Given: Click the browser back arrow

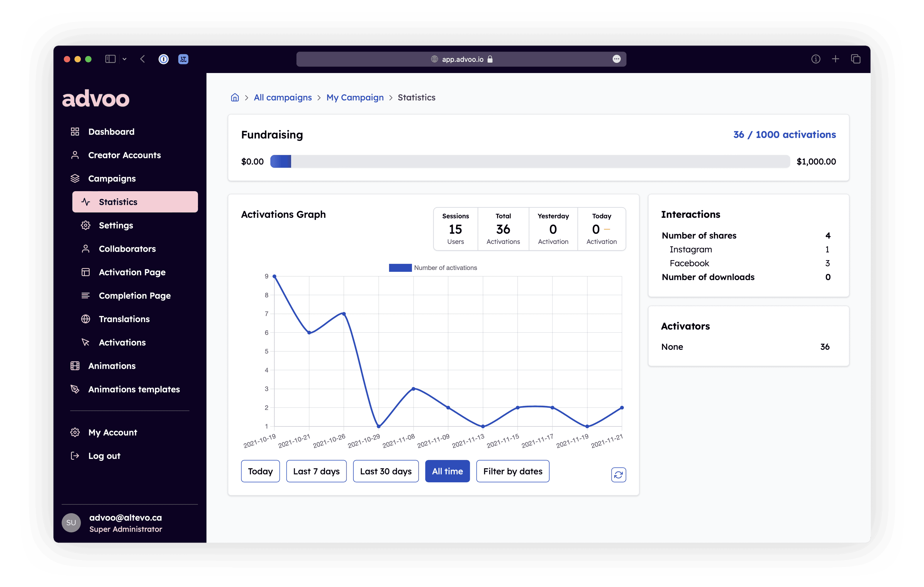Looking at the screenshot, I should (x=143, y=59).
